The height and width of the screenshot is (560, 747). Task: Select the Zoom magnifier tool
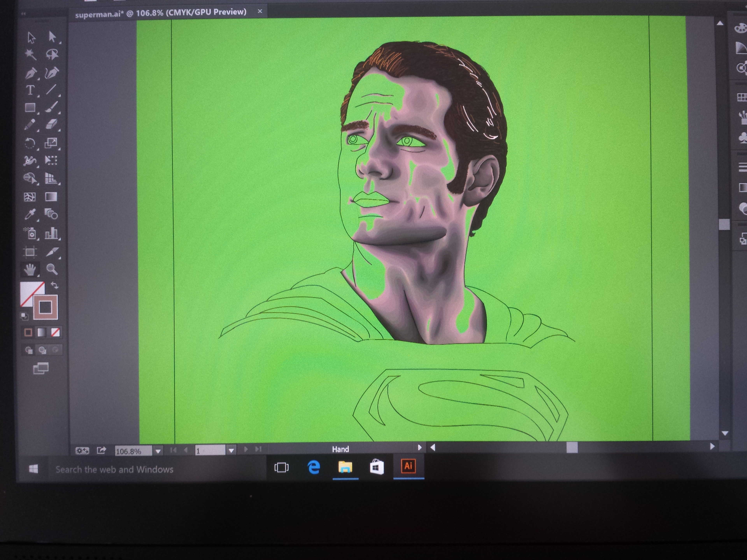[52, 269]
